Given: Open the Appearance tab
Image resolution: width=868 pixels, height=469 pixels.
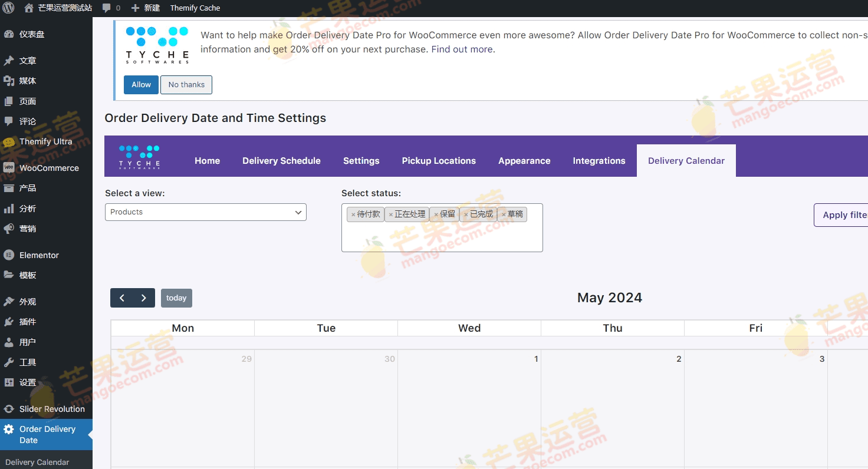Looking at the screenshot, I should click(524, 161).
